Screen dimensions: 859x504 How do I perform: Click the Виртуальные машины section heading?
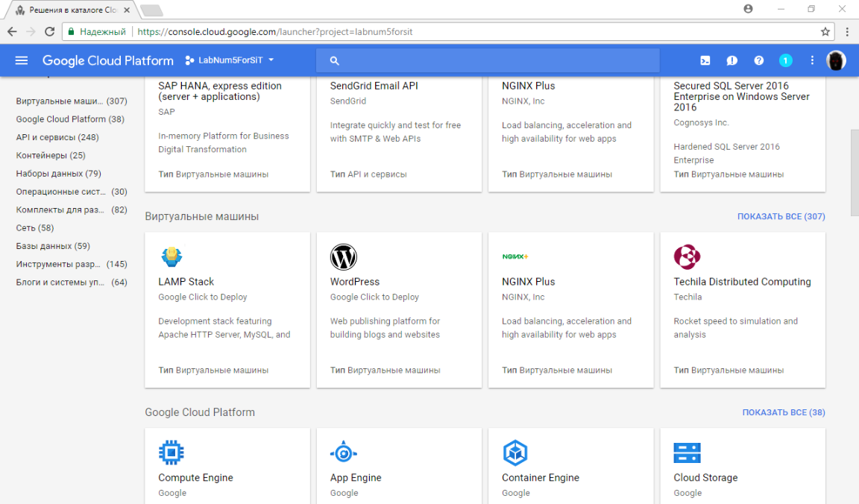[201, 216]
